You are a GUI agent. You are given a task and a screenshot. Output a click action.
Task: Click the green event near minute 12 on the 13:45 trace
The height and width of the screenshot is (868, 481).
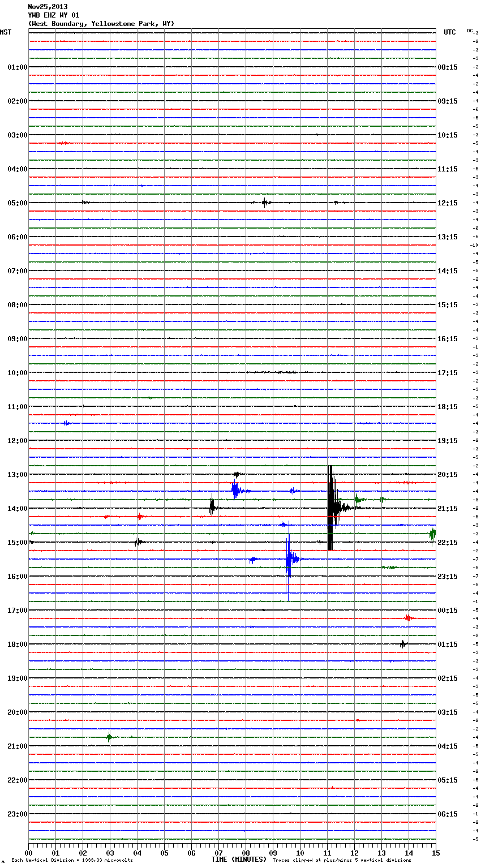[x=358, y=499]
